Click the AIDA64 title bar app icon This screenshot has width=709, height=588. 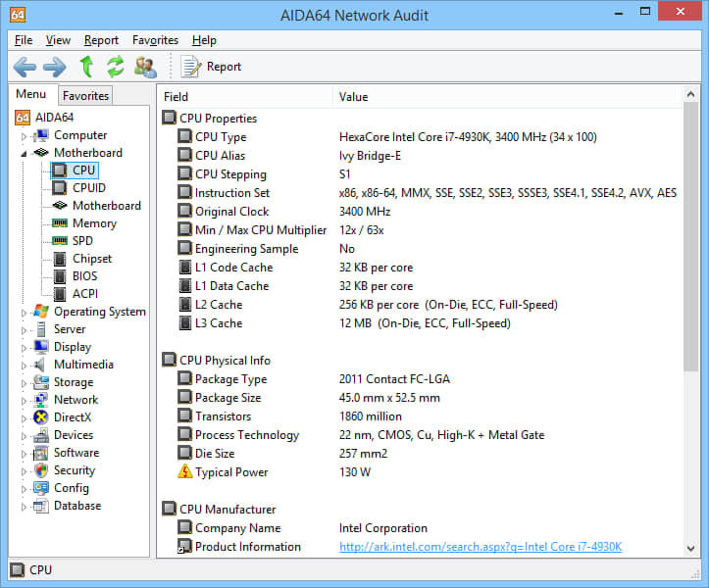click(x=18, y=15)
